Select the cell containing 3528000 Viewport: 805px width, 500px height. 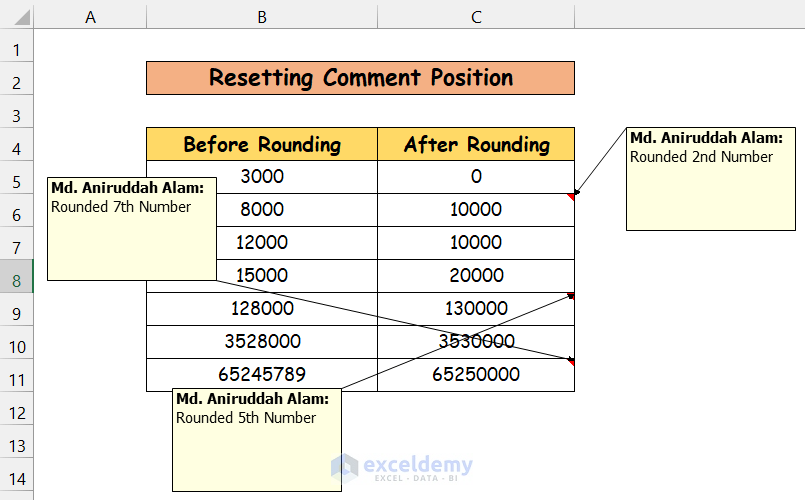[262, 341]
